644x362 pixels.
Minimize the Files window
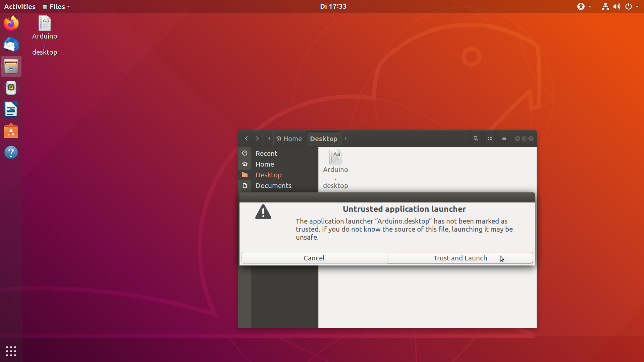[517, 138]
